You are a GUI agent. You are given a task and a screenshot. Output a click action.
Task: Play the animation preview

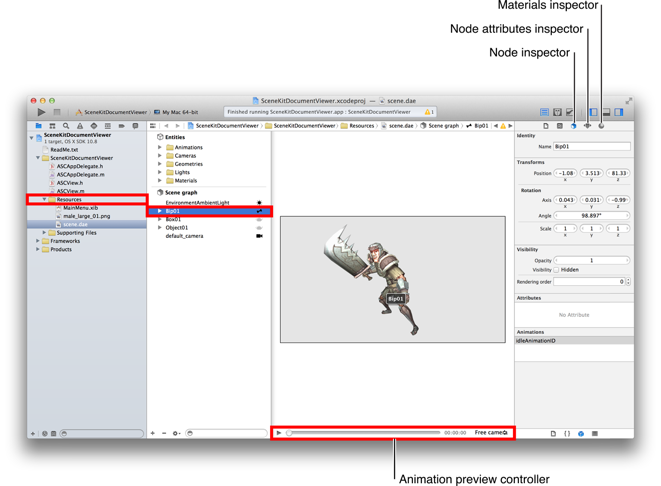click(279, 433)
